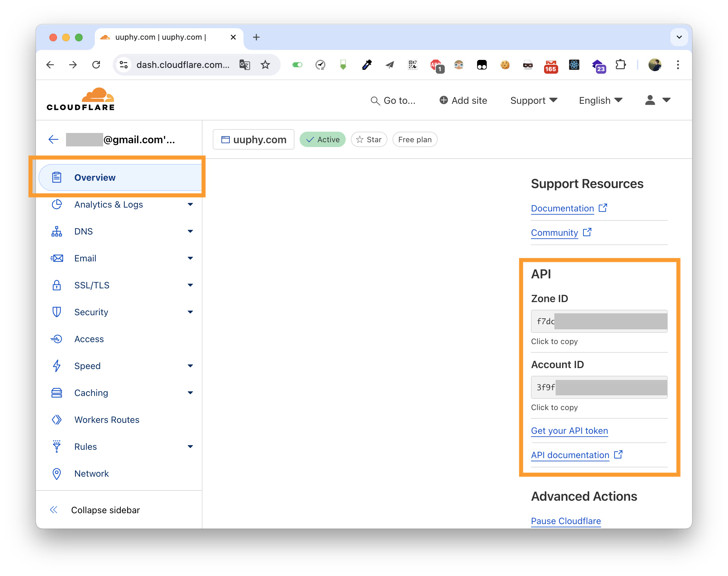Image resolution: width=728 pixels, height=576 pixels.
Task: Open the Security sidebar item
Action: click(x=91, y=312)
